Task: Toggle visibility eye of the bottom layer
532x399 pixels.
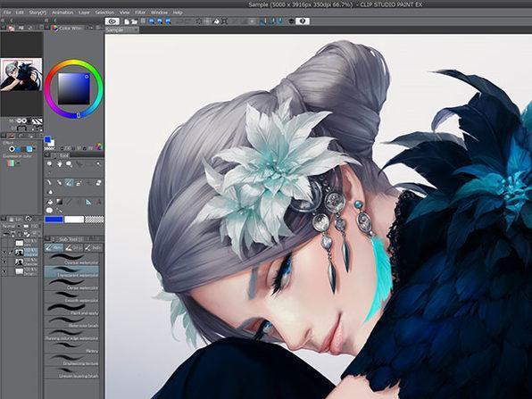Action: [x=4, y=271]
